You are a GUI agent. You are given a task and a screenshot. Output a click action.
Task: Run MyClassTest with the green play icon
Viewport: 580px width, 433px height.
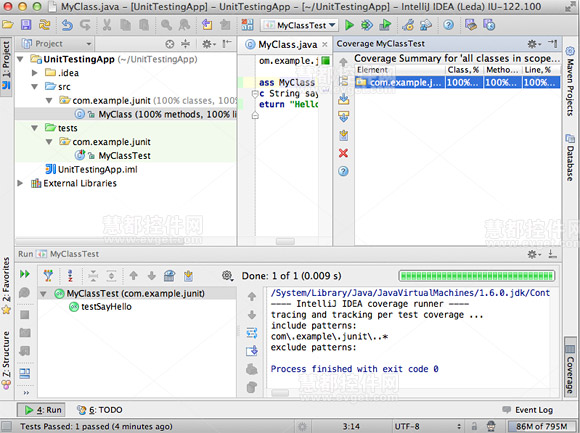pos(349,25)
